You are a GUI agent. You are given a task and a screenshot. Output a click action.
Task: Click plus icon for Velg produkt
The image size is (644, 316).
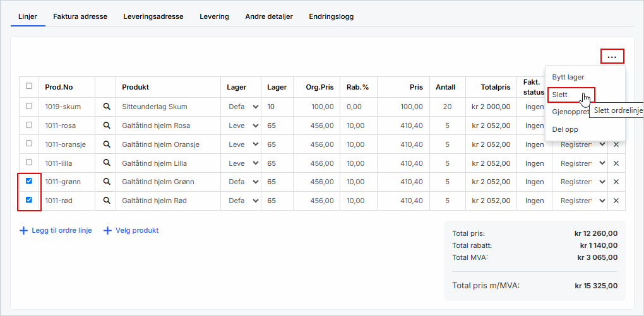107,231
